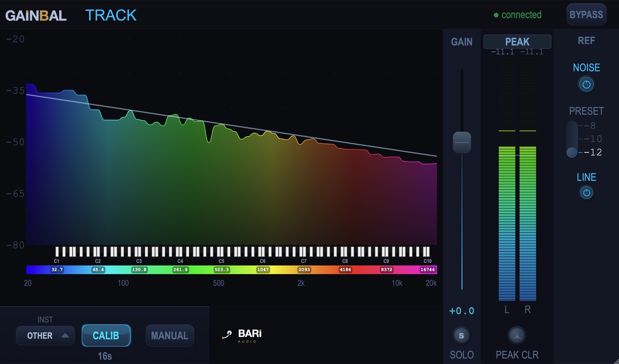Screen dimensions: 619x364
Task: Click the GAIN fader handle
Action: (462, 142)
